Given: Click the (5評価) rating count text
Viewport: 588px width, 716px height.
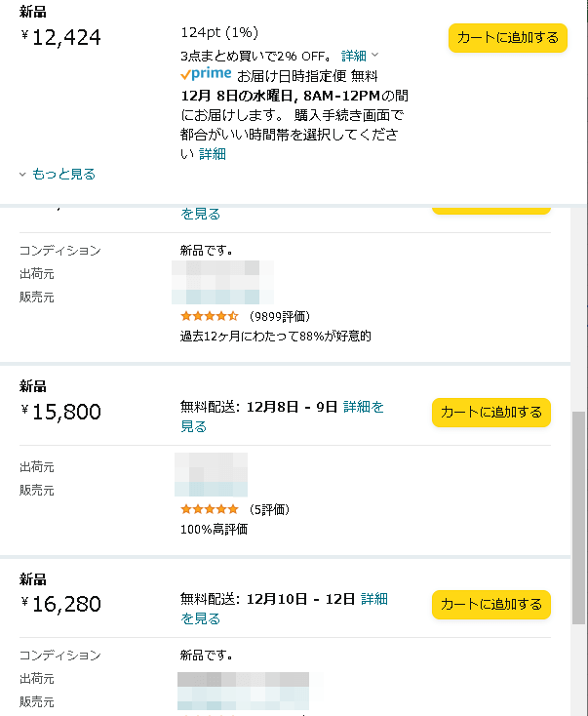Looking at the screenshot, I should coord(269,509).
